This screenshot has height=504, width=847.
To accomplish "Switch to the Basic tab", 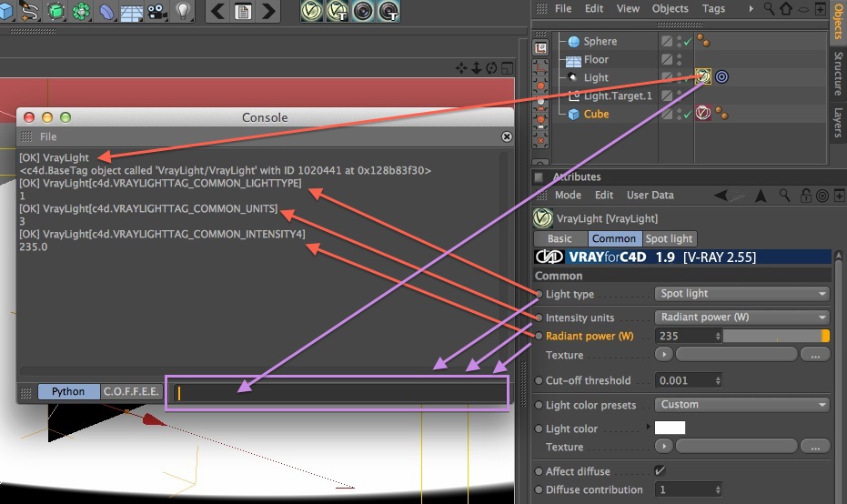I will (x=560, y=238).
